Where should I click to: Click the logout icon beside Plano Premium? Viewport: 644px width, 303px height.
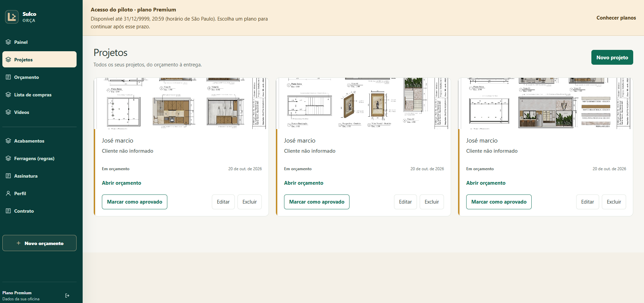[x=67, y=296]
